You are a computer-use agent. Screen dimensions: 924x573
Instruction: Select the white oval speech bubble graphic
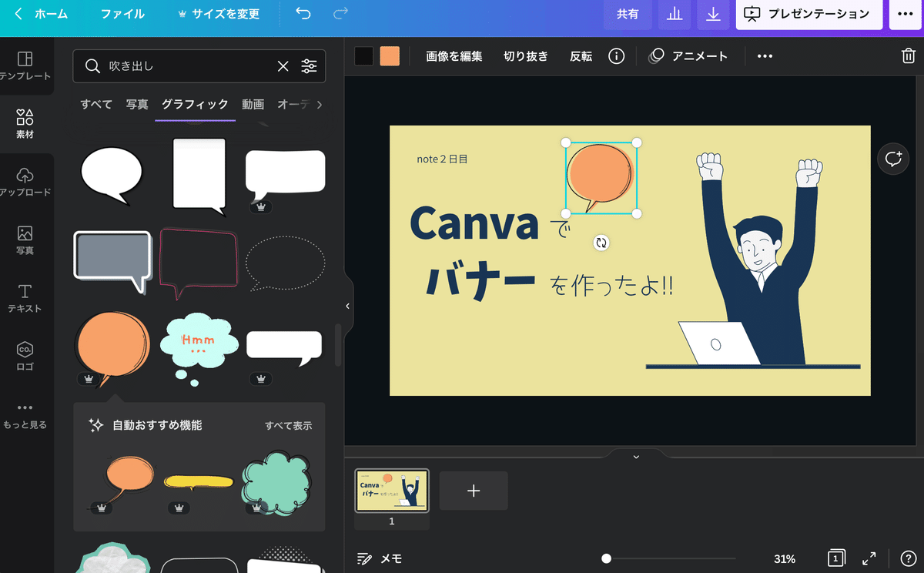112,176
